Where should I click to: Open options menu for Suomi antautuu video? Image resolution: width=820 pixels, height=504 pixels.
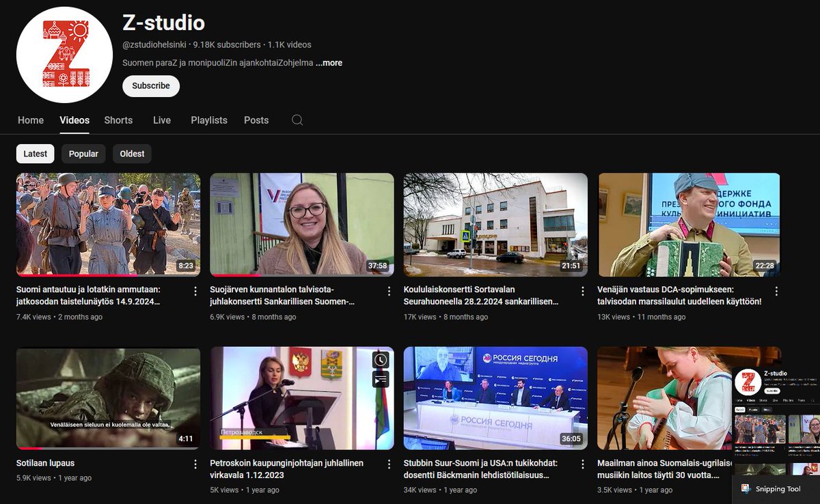click(x=195, y=292)
